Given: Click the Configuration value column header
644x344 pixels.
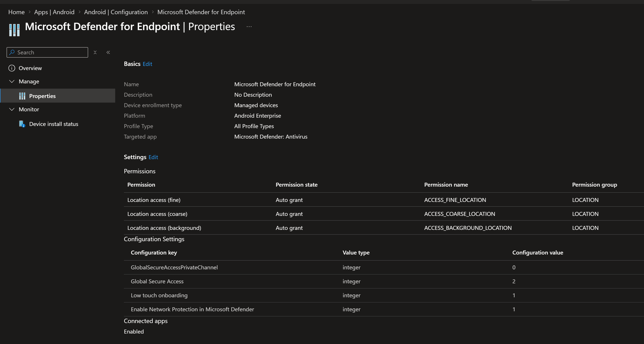Looking at the screenshot, I should (538, 253).
